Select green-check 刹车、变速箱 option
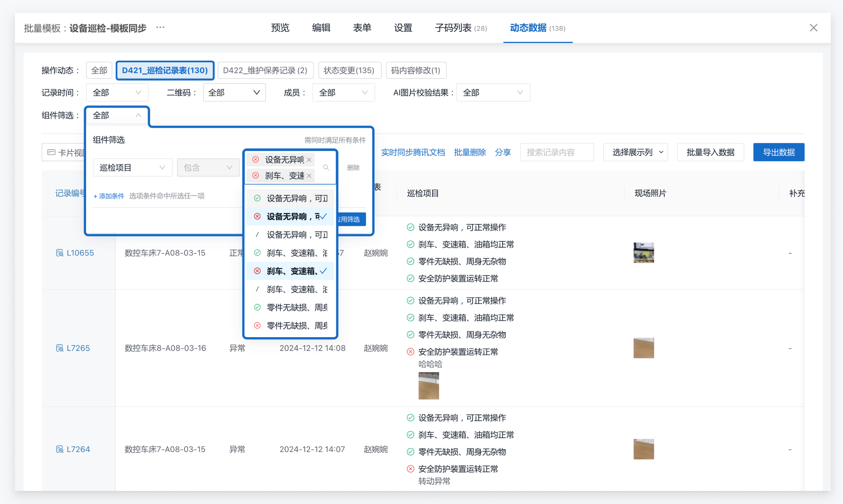This screenshot has width=843, height=504. pos(290,253)
